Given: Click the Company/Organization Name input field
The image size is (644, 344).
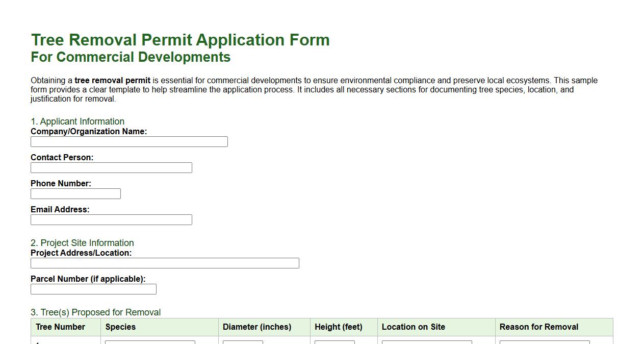Looking at the screenshot, I should pos(129,141).
